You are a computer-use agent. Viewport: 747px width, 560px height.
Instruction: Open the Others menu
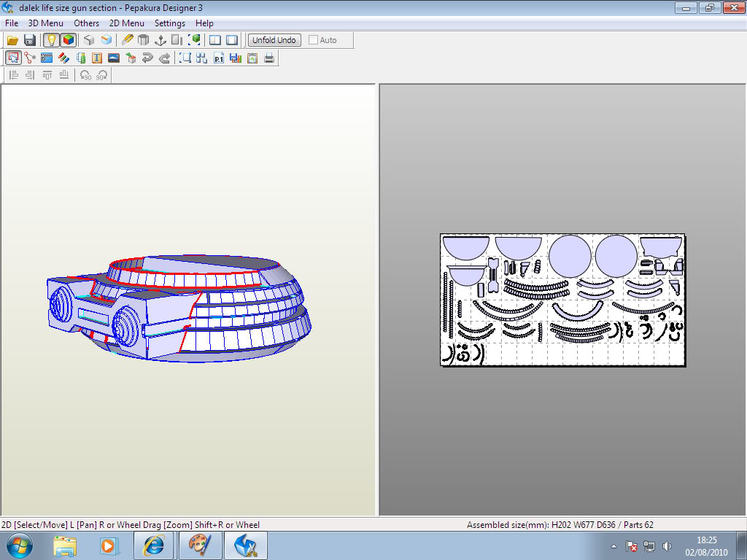(86, 23)
